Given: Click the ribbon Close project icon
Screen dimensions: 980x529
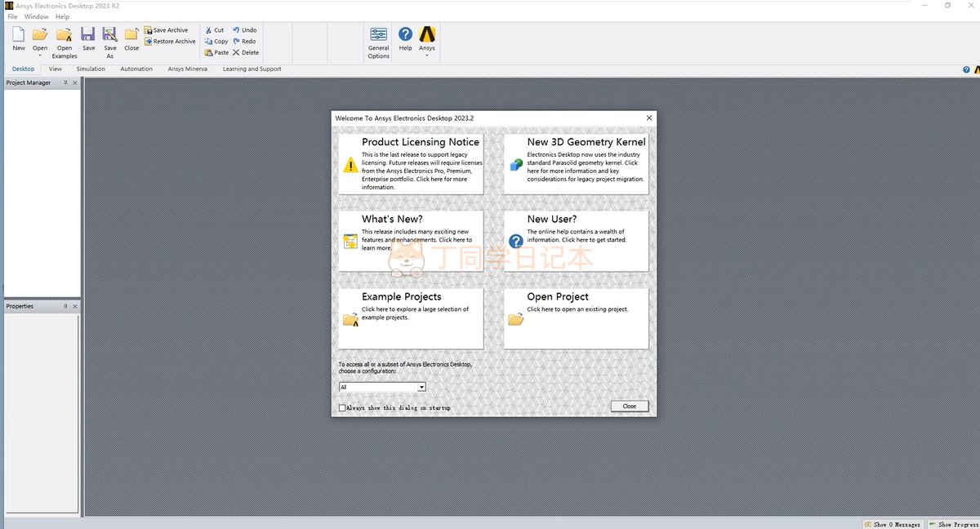Looking at the screenshot, I should [x=131, y=34].
